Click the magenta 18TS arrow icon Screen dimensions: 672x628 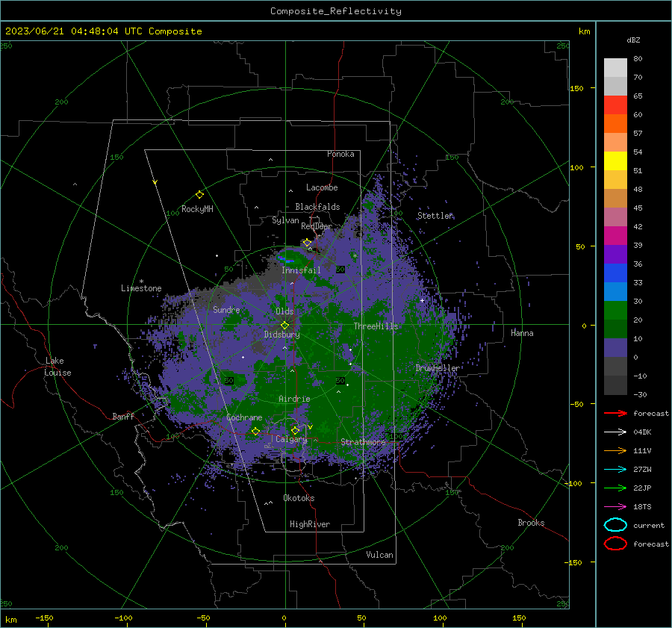615,507
